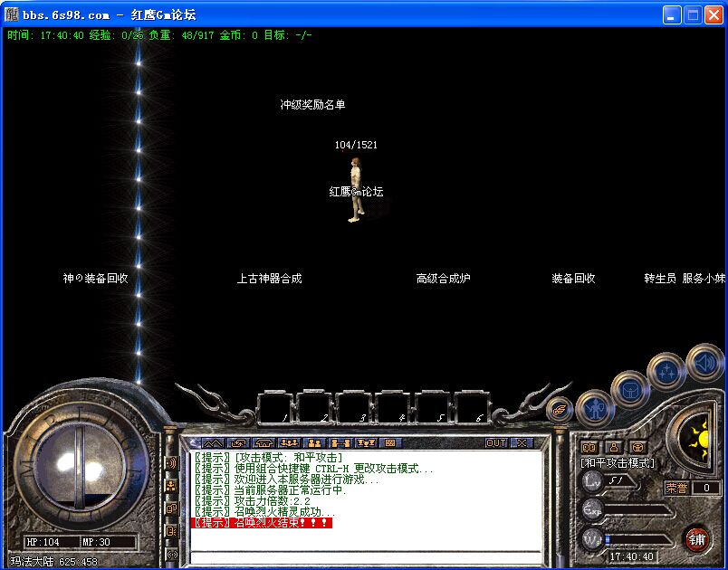Click the seventh chat toolbar icon

click(366, 443)
